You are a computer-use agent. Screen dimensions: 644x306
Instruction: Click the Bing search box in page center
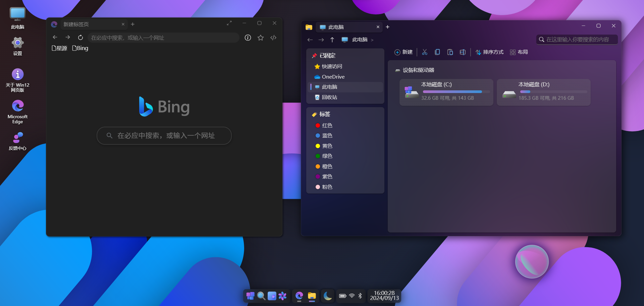164,136
